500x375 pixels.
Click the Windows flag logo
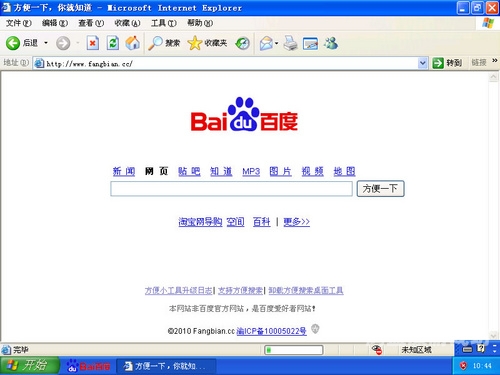click(488, 23)
